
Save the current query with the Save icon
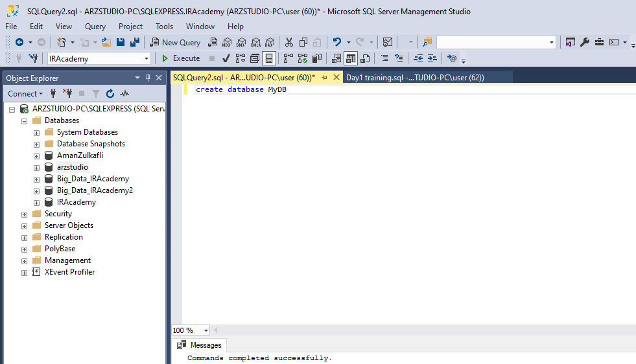click(121, 42)
